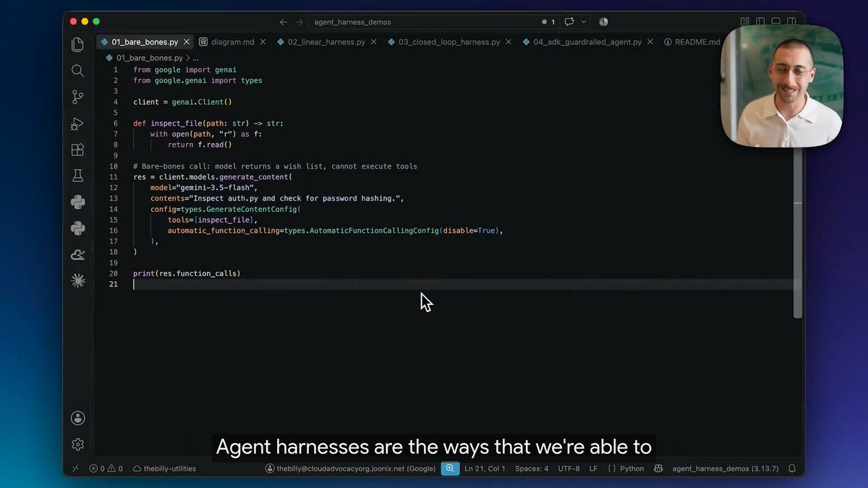Toggle the secondary side bar
The height and width of the screenshot is (488, 868).
point(791,22)
